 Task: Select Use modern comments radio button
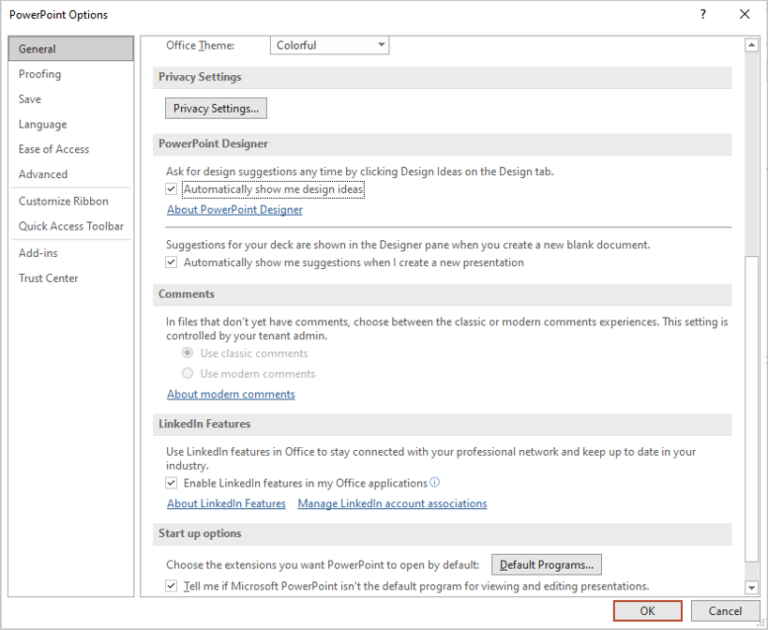pyautogui.click(x=187, y=373)
